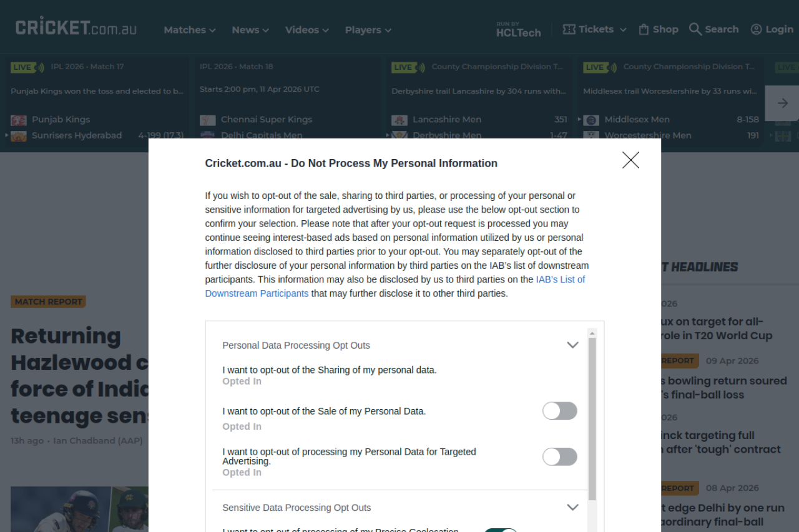Open the Matches dropdown menu

pyautogui.click(x=189, y=30)
